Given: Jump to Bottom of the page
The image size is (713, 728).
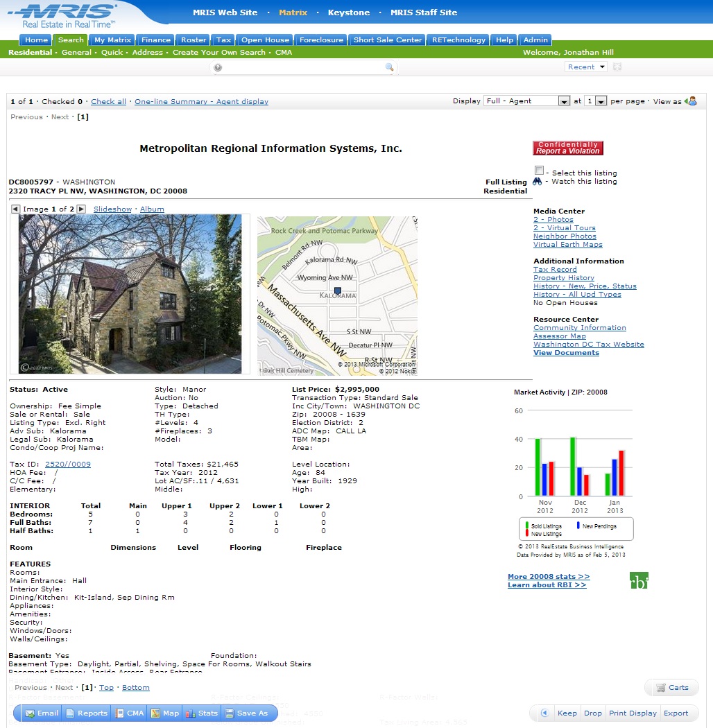Looking at the screenshot, I should click(136, 688).
